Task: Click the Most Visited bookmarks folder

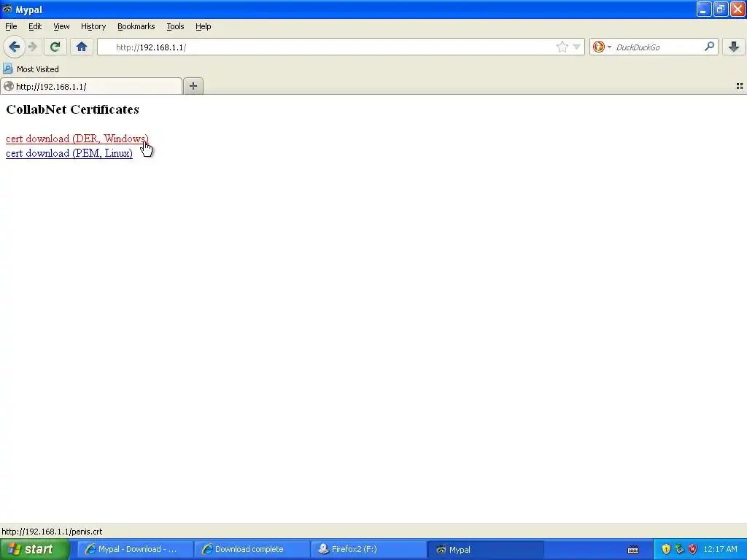Action: pyautogui.click(x=31, y=69)
